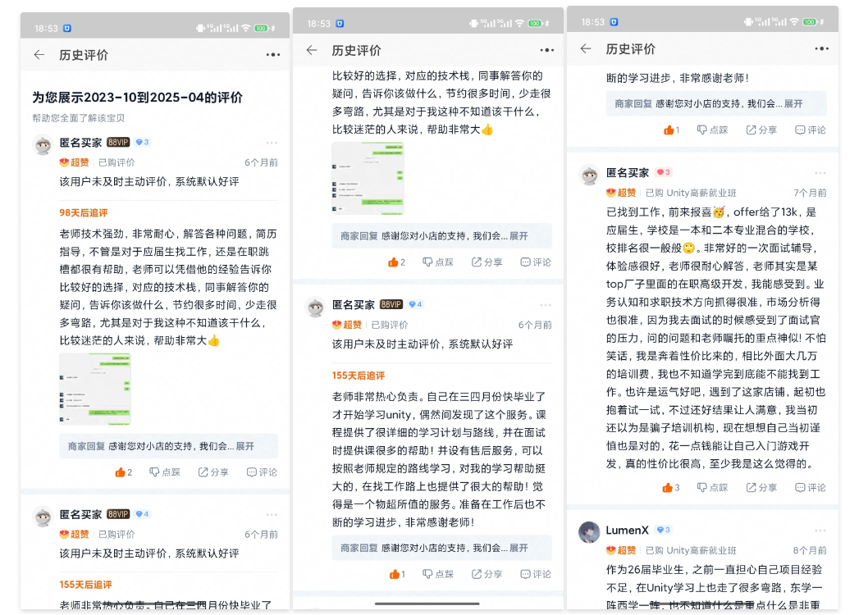
Task: Expand the 商家回复 in the leftmost screen
Action: pos(244,446)
